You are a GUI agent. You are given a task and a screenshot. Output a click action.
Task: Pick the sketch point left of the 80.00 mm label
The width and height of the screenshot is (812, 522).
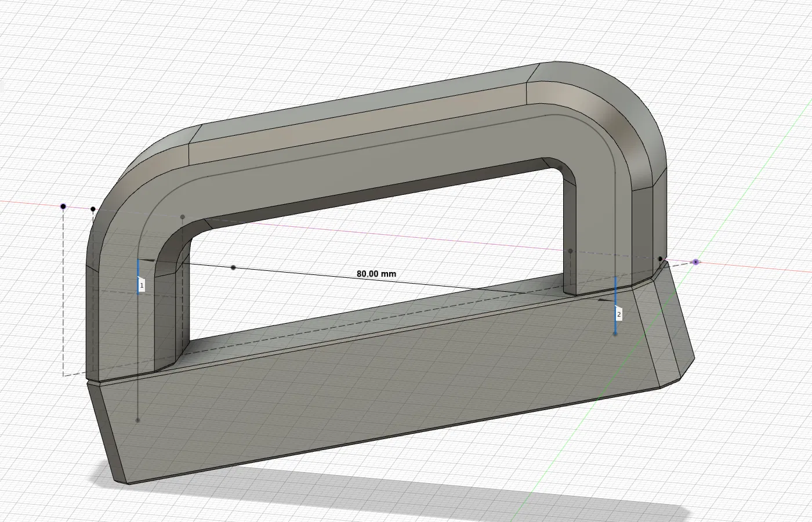(233, 267)
